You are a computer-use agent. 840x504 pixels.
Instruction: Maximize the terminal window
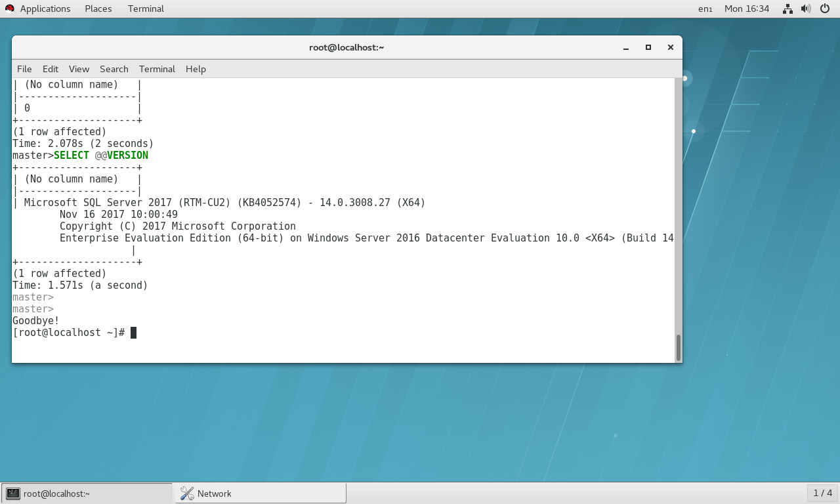[x=648, y=47]
